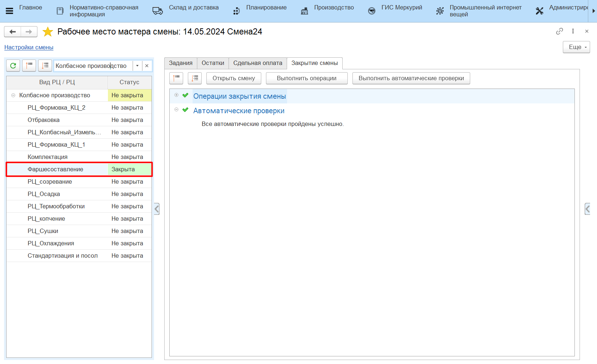This screenshot has height=364, width=597.
Task: Click the green refresh icon in left panel
Action: (x=13, y=66)
